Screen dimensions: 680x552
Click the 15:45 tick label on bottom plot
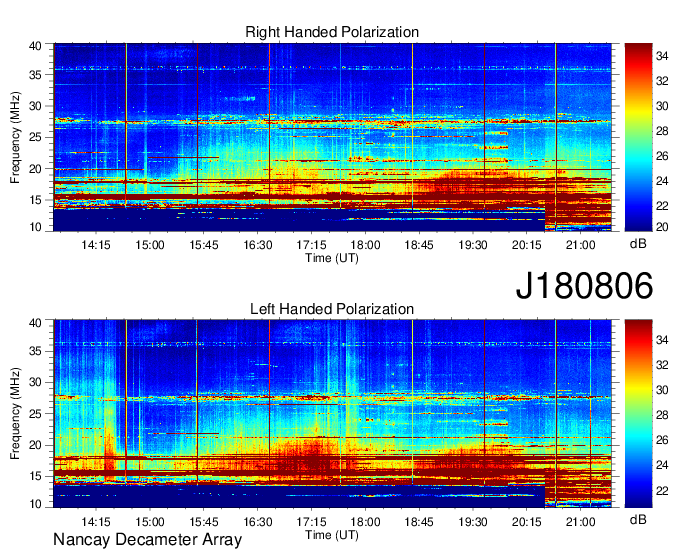click(203, 521)
